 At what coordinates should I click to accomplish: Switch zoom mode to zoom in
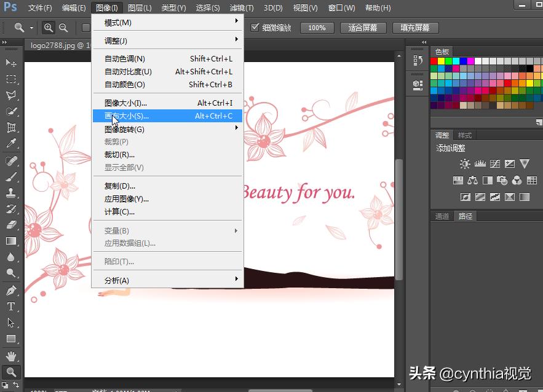[x=48, y=28]
